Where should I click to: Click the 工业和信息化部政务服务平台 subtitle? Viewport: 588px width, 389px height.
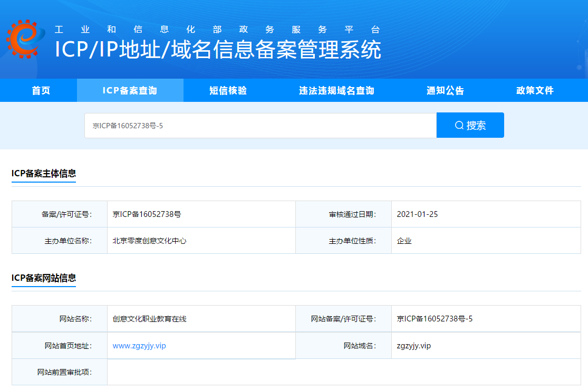point(217,29)
